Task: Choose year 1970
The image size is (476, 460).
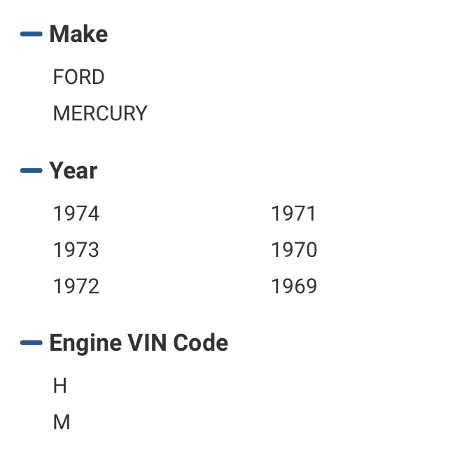Action: click(294, 249)
